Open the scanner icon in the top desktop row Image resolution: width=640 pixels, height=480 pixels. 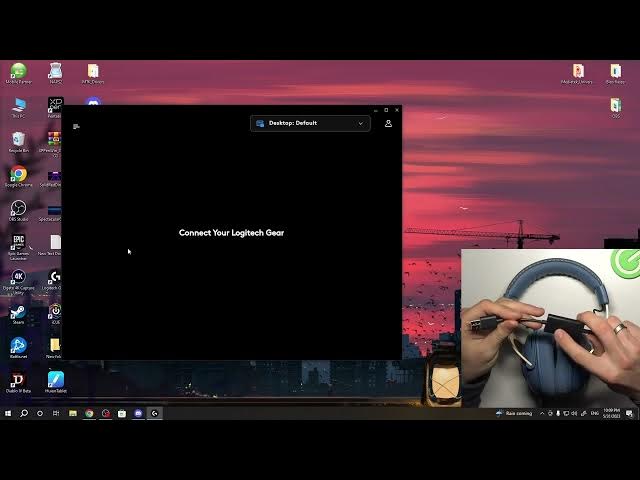(x=56, y=73)
